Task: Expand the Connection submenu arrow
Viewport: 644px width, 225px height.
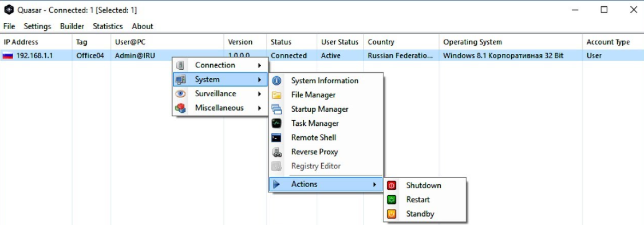Action: tap(259, 65)
